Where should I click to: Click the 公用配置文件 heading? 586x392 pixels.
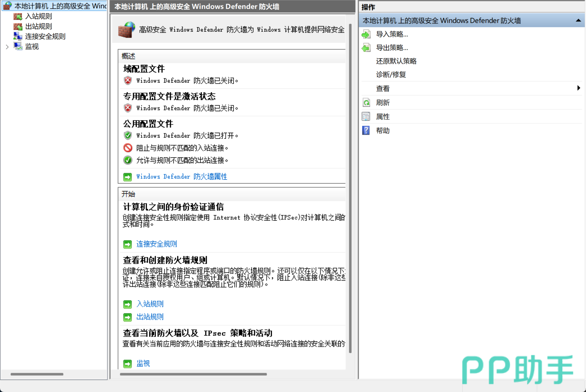click(148, 124)
